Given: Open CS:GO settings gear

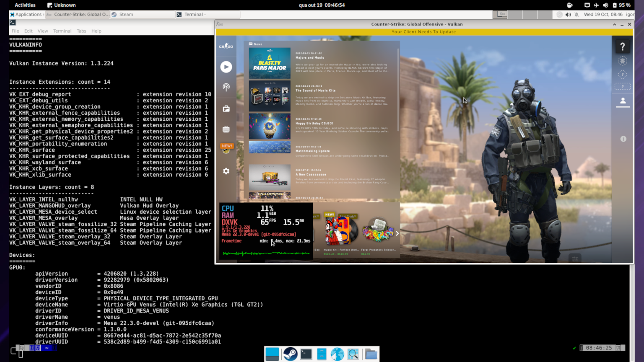Looking at the screenshot, I should pos(226,171).
